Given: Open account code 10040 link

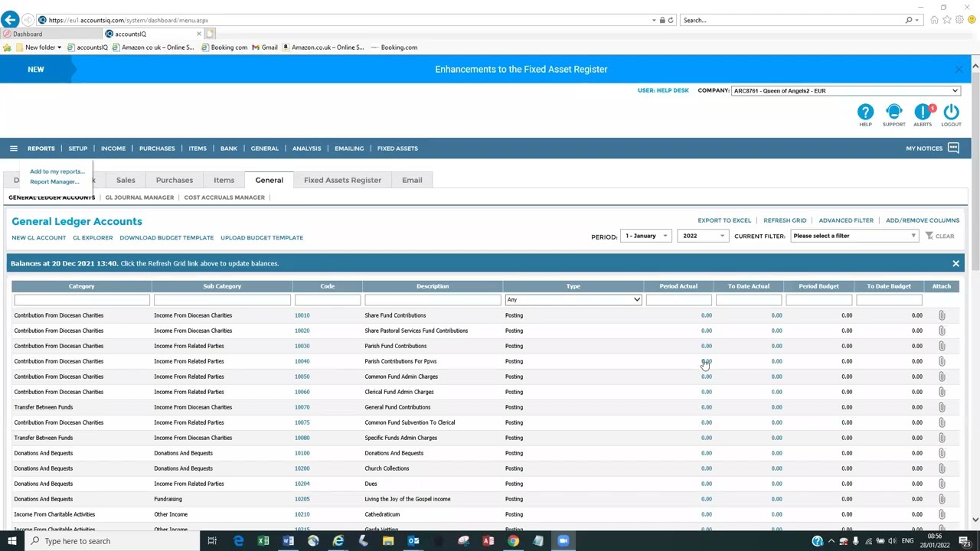Looking at the screenshot, I should pyautogui.click(x=302, y=361).
